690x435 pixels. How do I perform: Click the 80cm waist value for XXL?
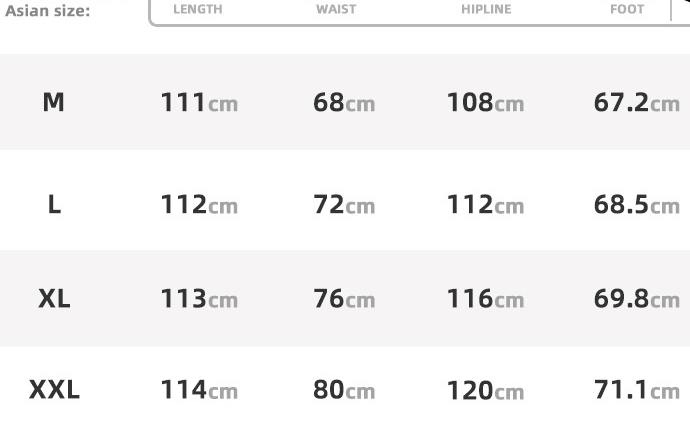(344, 390)
